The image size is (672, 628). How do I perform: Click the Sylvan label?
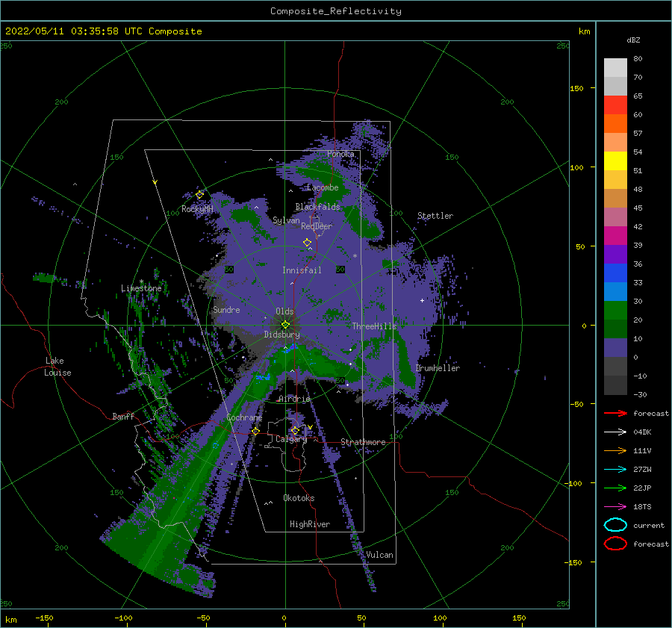click(x=286, y=220)
